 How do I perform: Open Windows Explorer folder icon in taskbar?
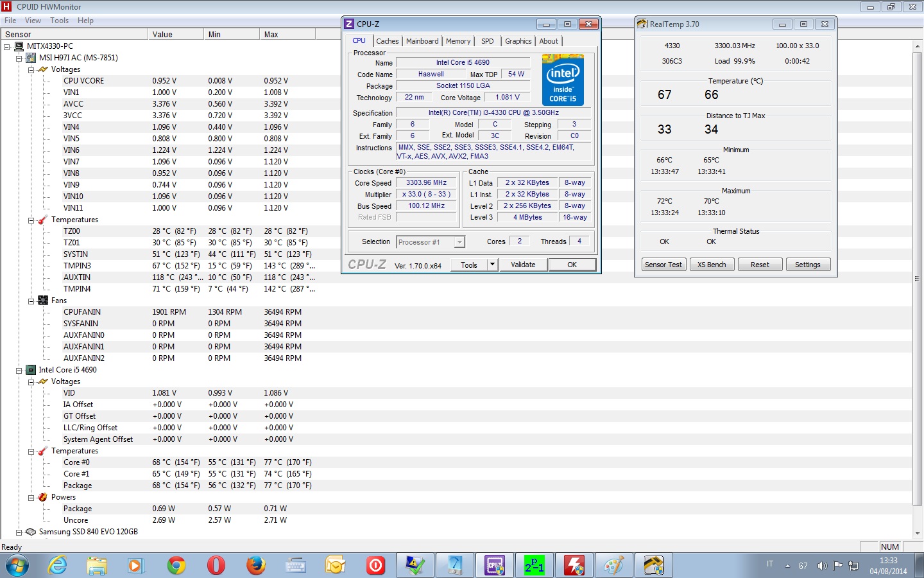tap(97, 566)
